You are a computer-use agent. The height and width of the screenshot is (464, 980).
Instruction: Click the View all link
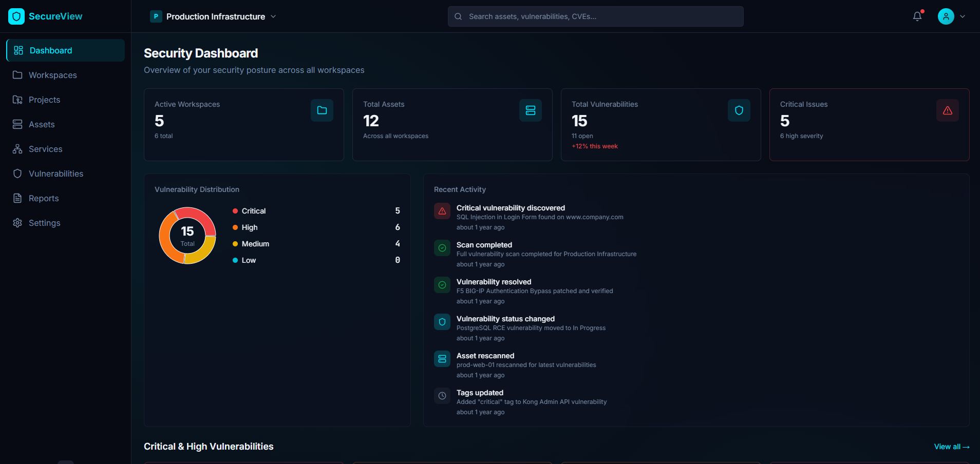pyautogui.click(x=951, y=447)
